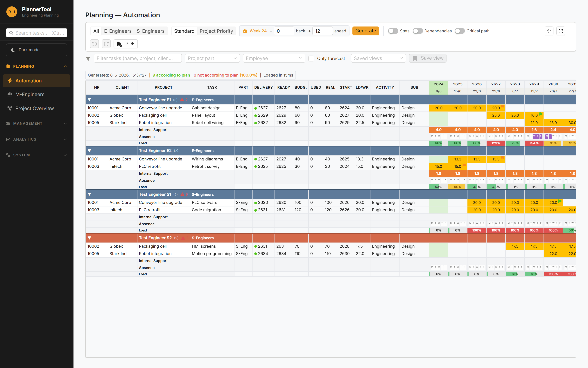Image resolution: width=588 pixels, height=368 pixels.
Task: Collapse the Test Engineer E1 group
Action: (89, 100)
